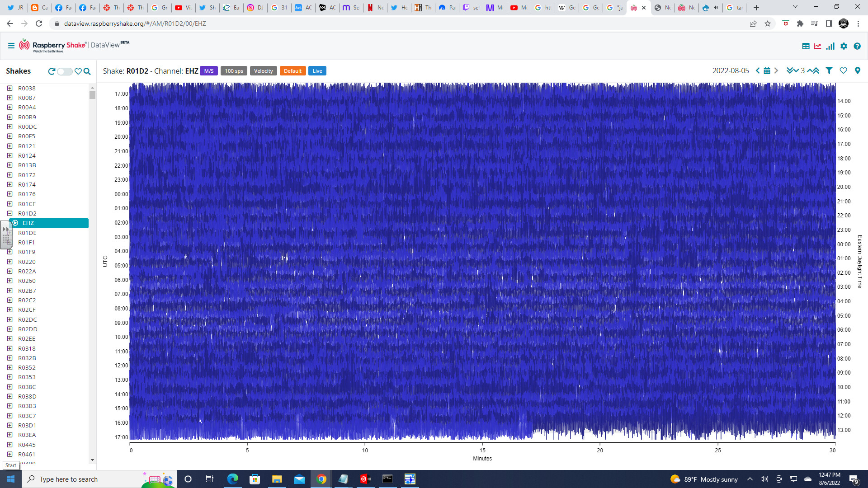868x488 pixels.
Task: Open the hamburger menu beside Raspberry Shake logo
Action: pos(11,46)
